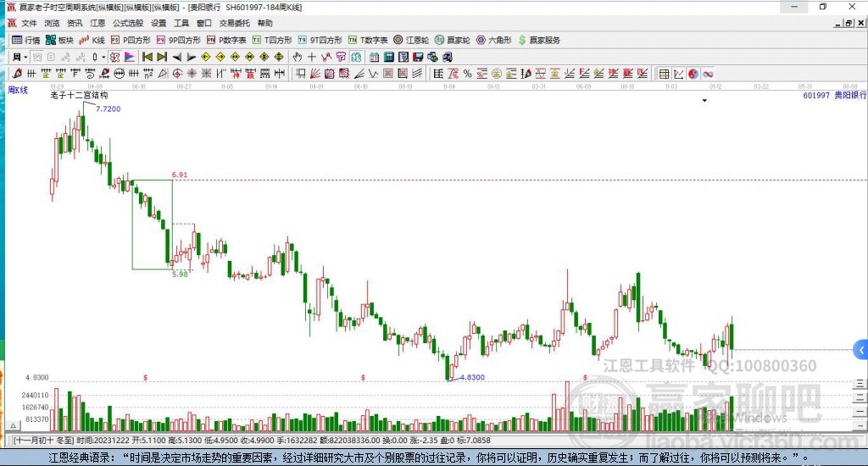The width and height of the screenshot is (868, 466).
Task: Expand the blue side panel arrow tab
Action: 861,350
